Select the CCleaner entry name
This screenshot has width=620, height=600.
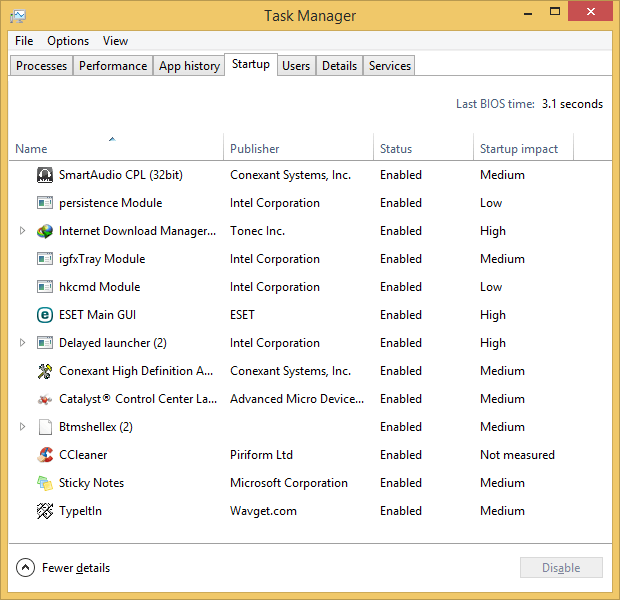pos(83,455)
